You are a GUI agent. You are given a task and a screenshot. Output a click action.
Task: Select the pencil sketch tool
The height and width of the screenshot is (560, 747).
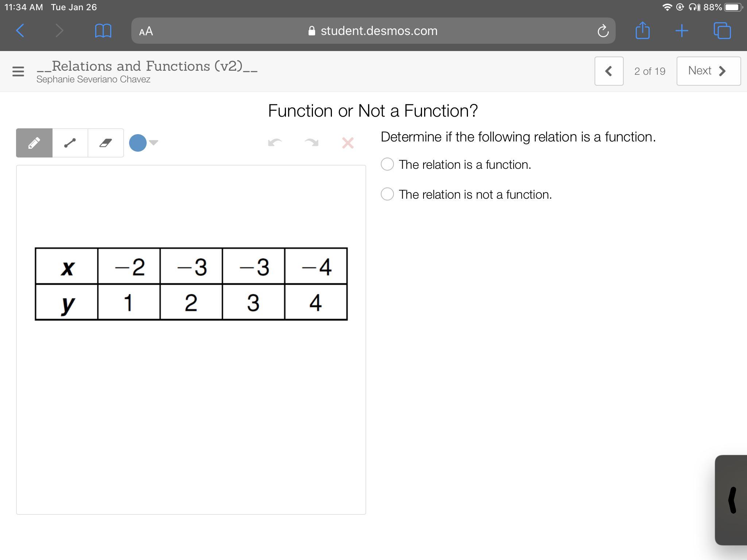(x=34, y=143)
